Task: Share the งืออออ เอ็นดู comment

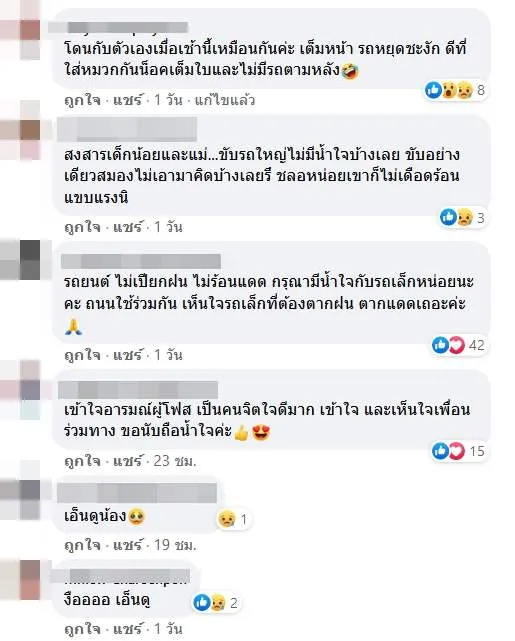Action: coord(128,629)
